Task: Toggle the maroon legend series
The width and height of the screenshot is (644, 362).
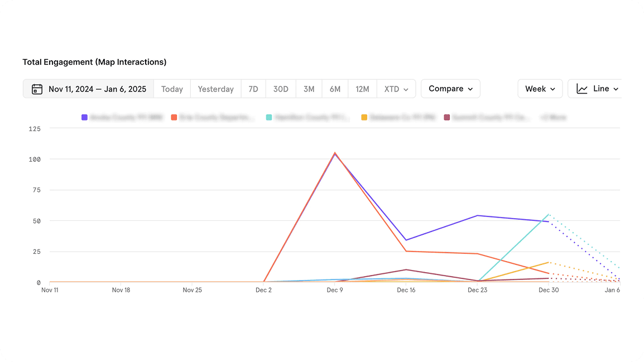Action: pos(487,118)
